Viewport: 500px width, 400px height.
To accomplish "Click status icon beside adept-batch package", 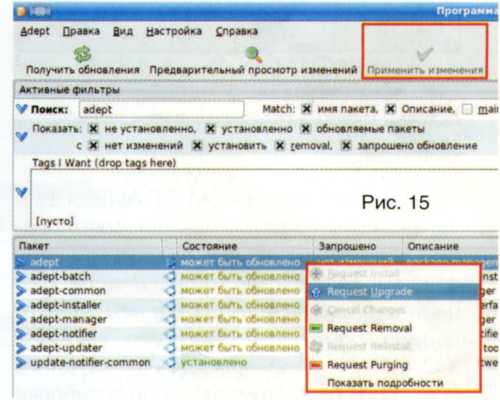I will [x=170, y=276].
